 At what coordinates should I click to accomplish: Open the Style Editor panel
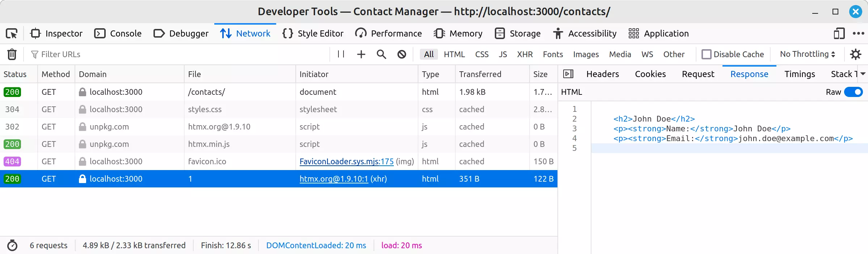(x=313, y=34)
